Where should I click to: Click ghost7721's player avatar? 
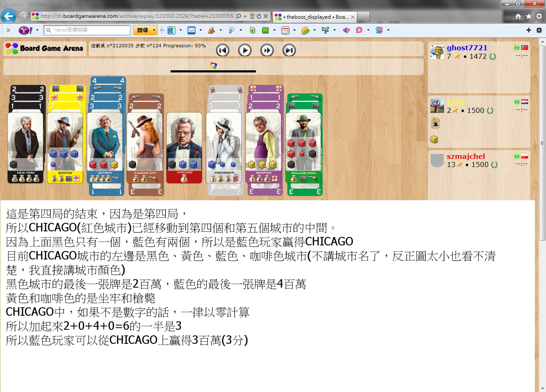pyautogui.click(x=437, y=52)
